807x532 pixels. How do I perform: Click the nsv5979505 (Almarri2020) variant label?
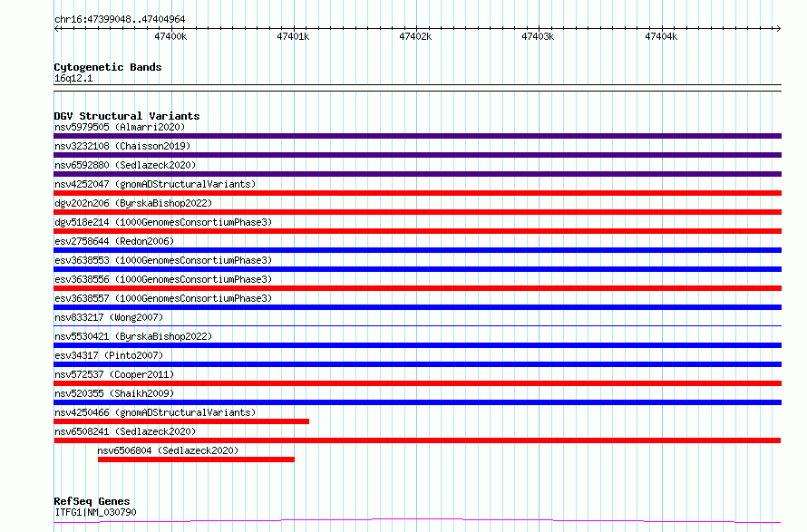click(120, 127)
